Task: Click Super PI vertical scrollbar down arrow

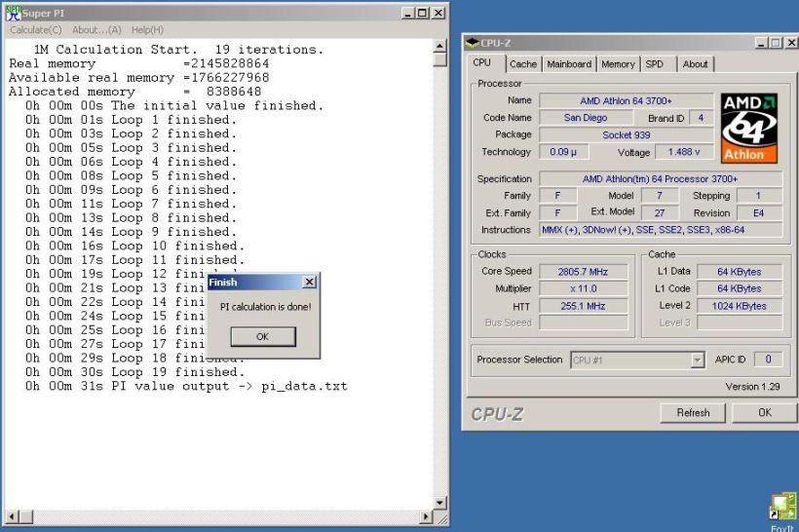Action: 439,503
